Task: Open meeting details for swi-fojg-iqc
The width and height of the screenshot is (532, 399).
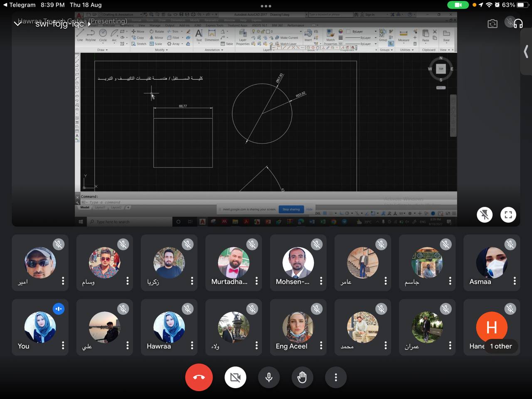Action: 62,24
